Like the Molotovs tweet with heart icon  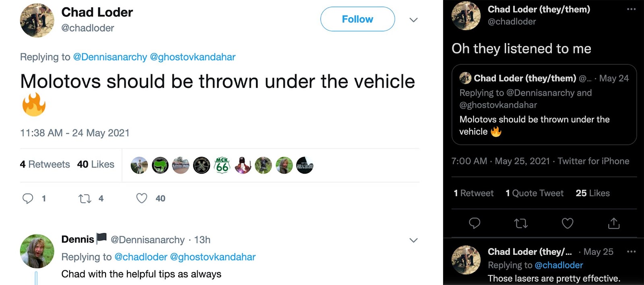[142, 198]
